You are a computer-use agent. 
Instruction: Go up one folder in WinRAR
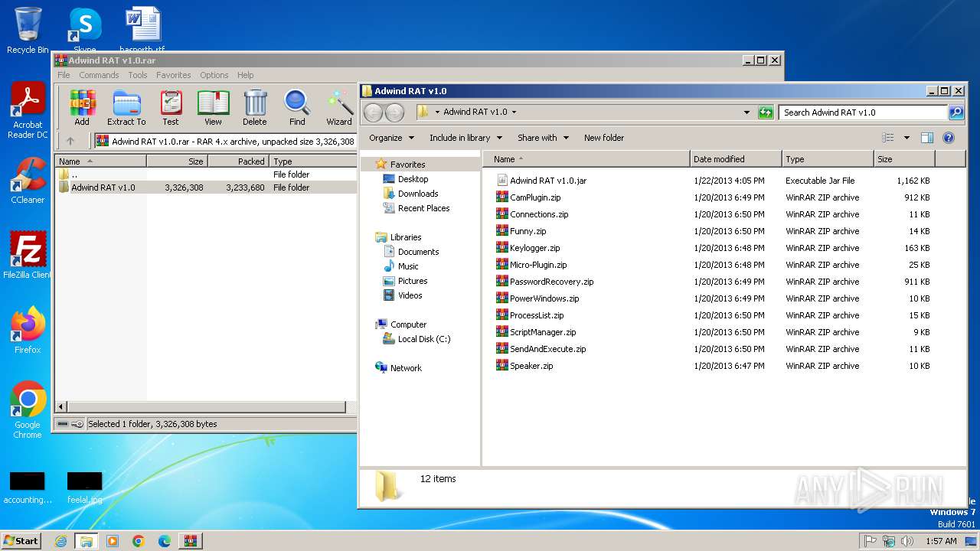pos(70,141)
